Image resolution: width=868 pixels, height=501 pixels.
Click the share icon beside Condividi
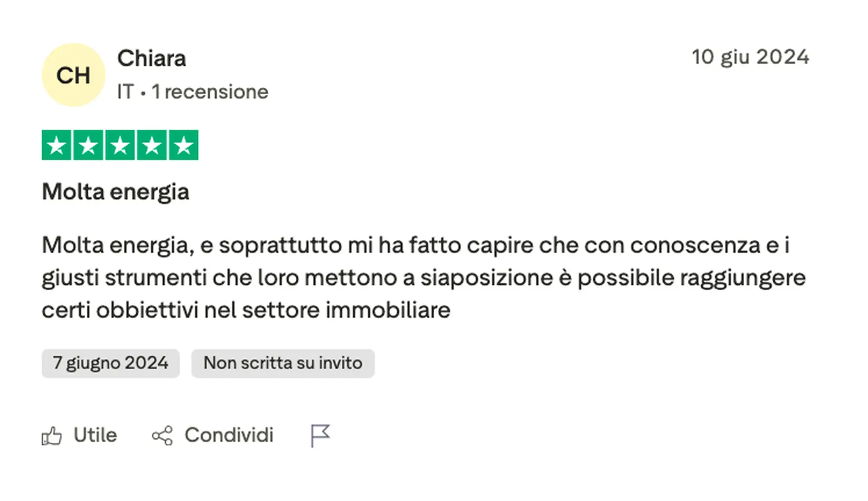point(162,435)
